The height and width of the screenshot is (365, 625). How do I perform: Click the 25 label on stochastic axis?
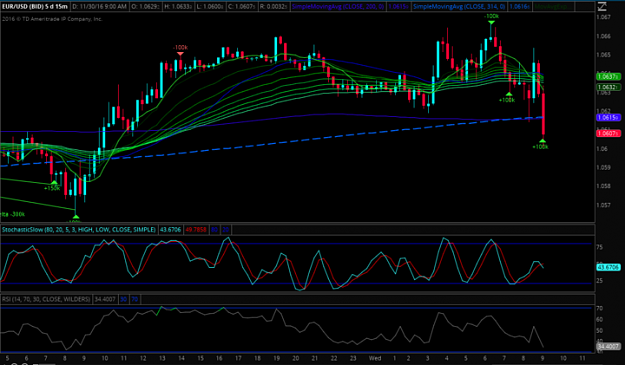599,281
